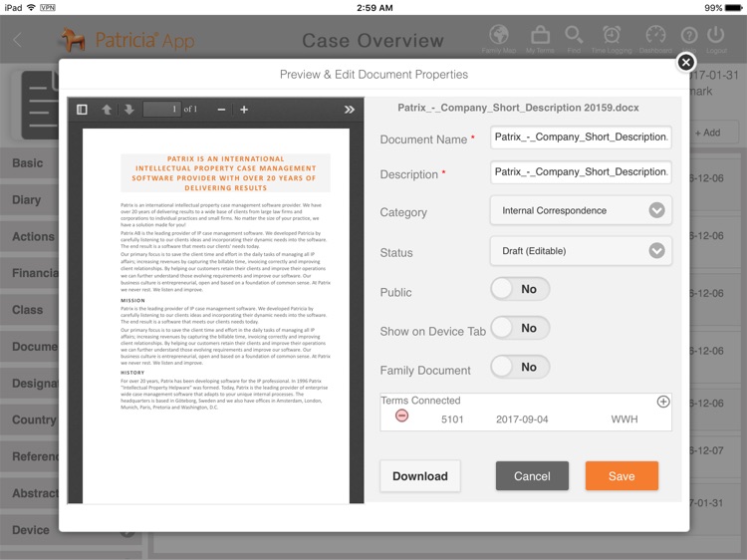Image resolution: width=747 pixels, height=560 pixels.
Task: Go back with the left arrow
Action: click(x=18, y=40)
